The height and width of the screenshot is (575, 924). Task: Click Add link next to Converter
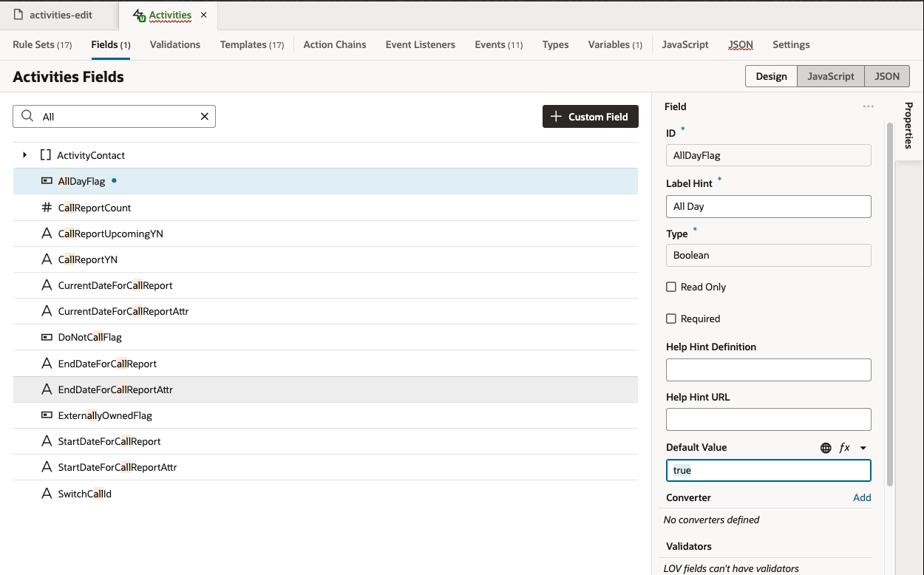pos(862,497)
